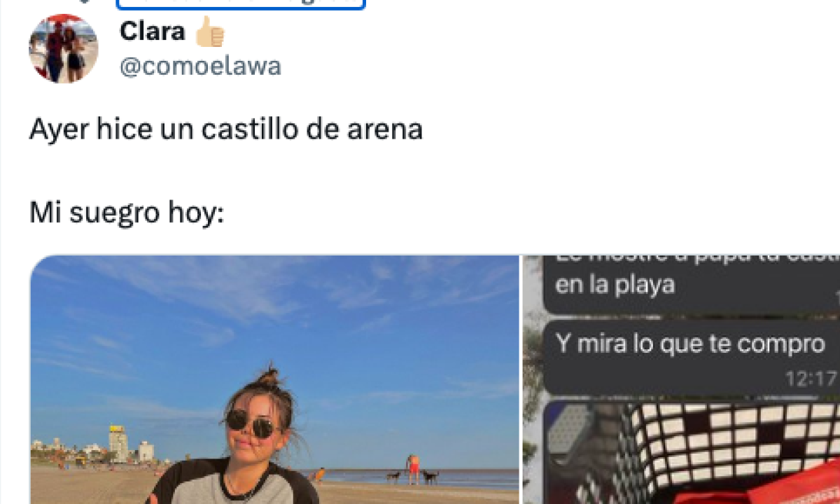Click the person in red shorts by the water
This screenshot has height=504, width=840.
tap(414, 469)
